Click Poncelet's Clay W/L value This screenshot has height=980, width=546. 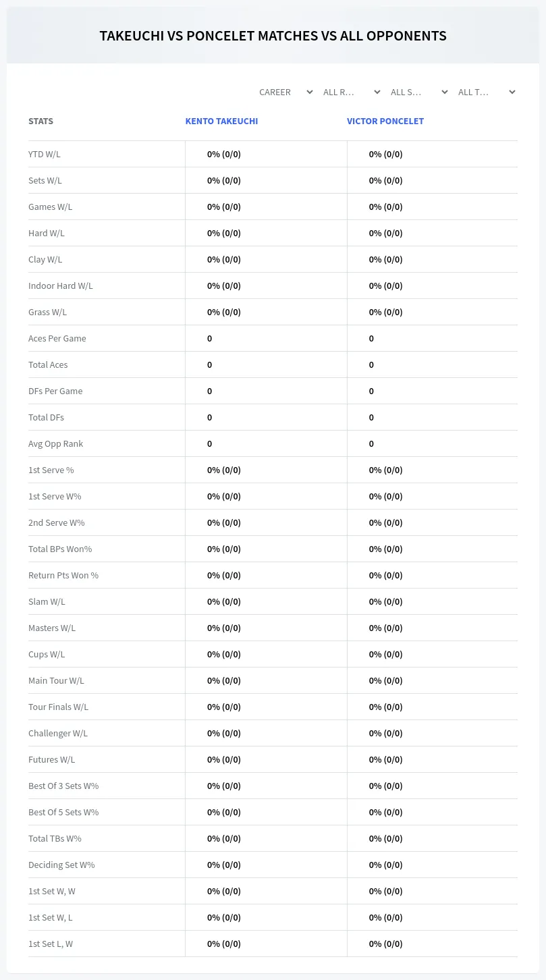point(385,259)
